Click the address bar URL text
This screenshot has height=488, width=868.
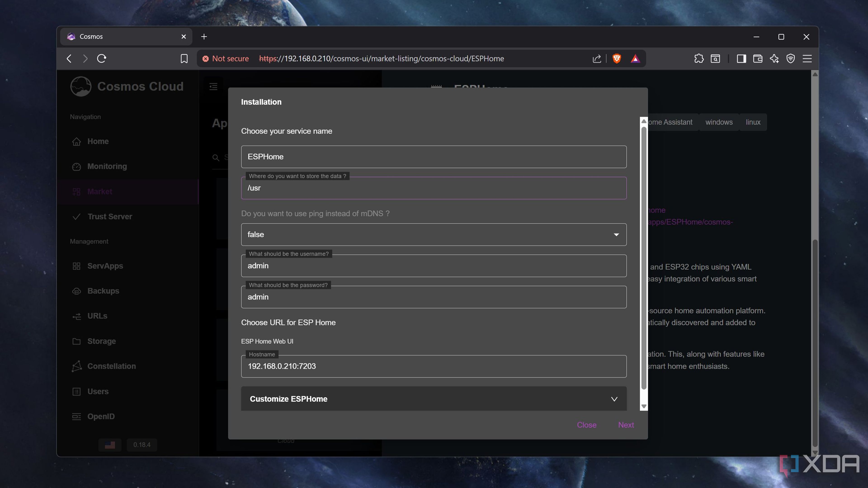[381, 59]
